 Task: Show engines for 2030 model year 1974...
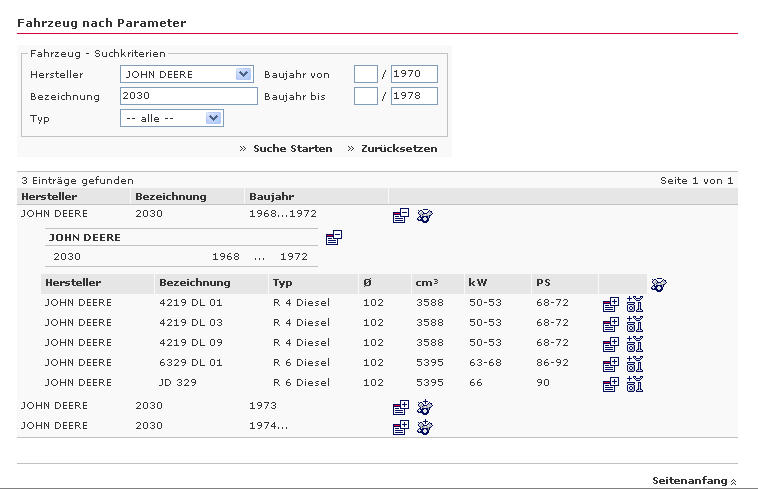(x=424, y=427)
